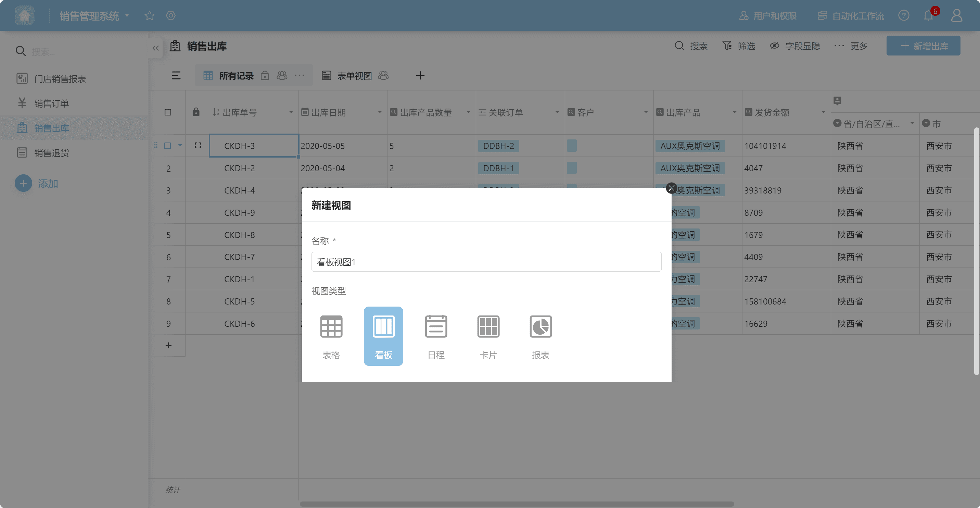
Task: Click the DDBH-2 linked order tag
Action: 498,146
